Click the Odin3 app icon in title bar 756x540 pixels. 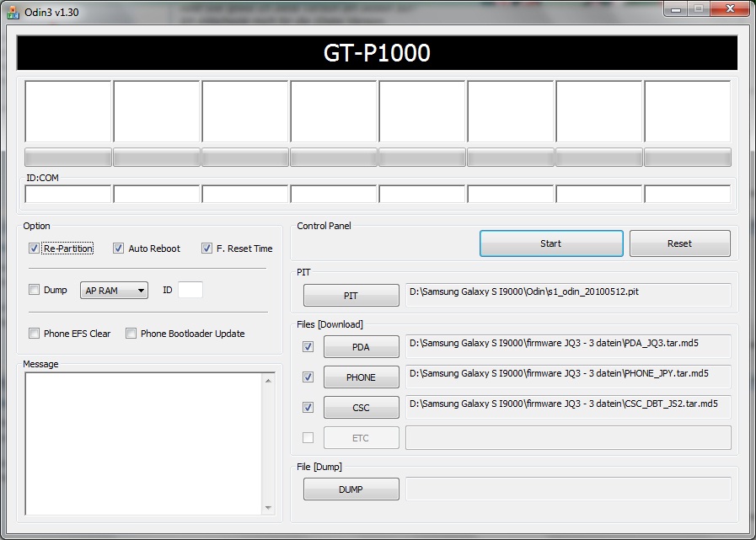pyautogui.click(x=13, y=12)
